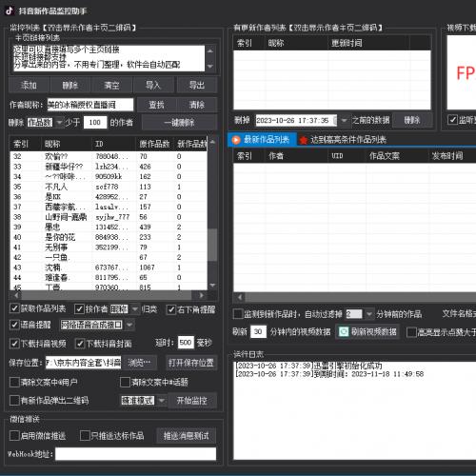Image resolution: width=476 pixels, height=476 pixels.
Task: Click the 查找 button
Action: click(x=156, y=105)
